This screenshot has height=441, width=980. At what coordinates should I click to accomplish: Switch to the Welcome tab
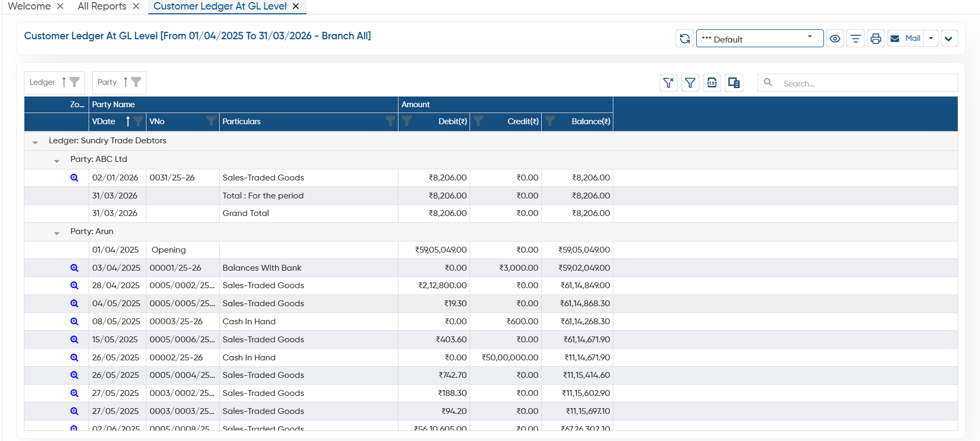(29, 6)
